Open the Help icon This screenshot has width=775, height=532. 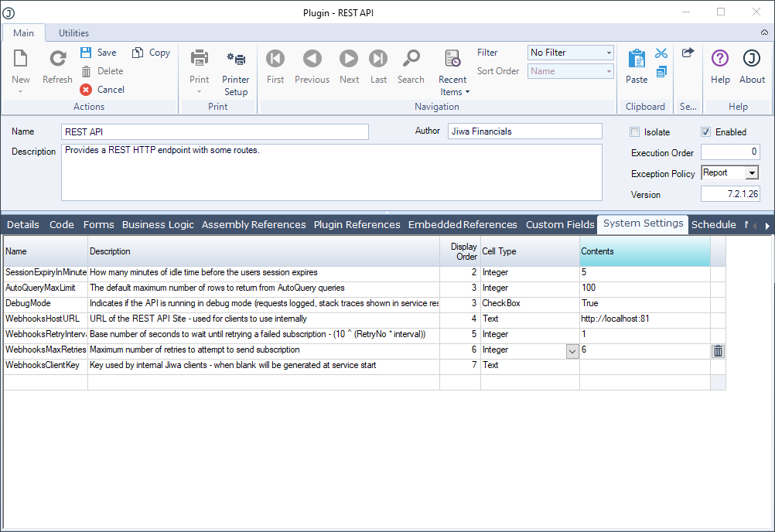click(x=720, y=60)
